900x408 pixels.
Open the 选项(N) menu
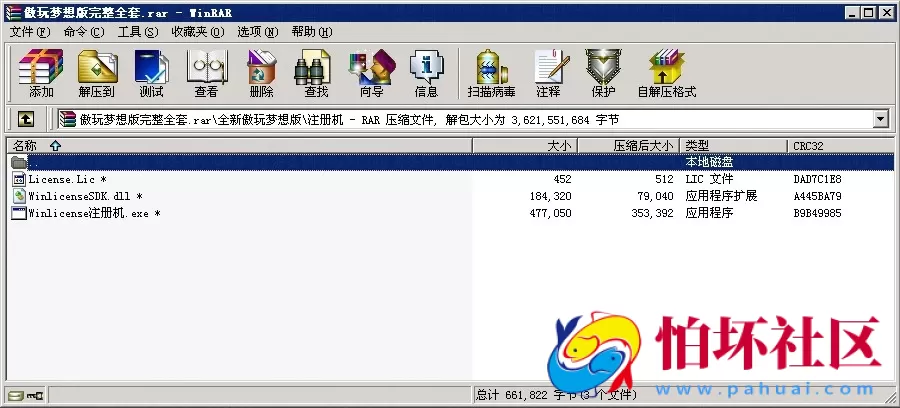tap(258, 32)
